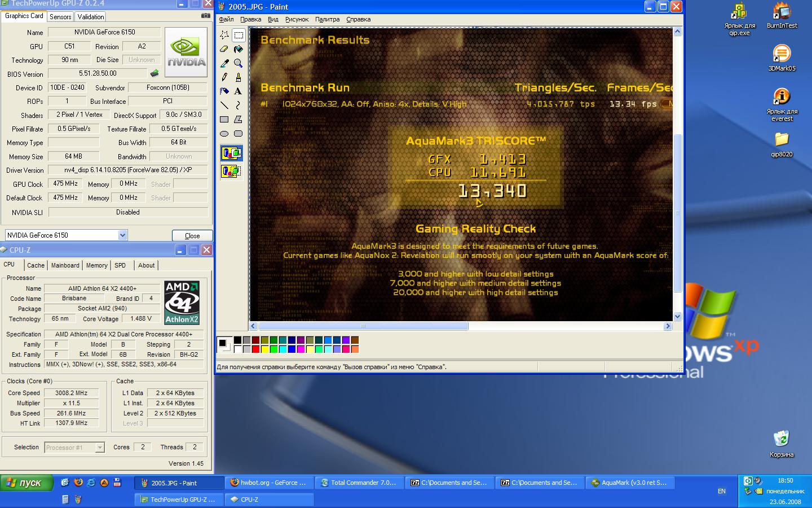
Task: Open the Recycle Bin (Корзина)
Action: [782, 444]
